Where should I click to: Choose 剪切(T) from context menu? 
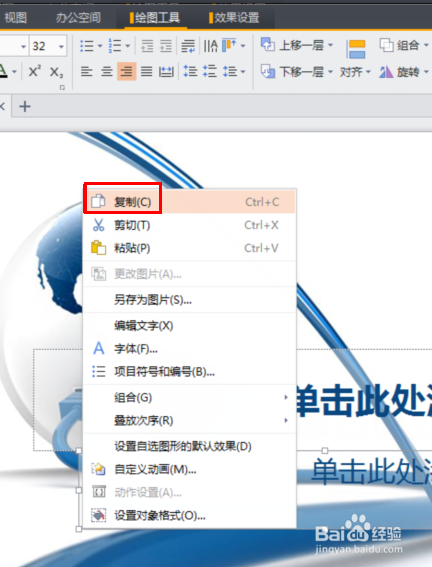point(189,225)
